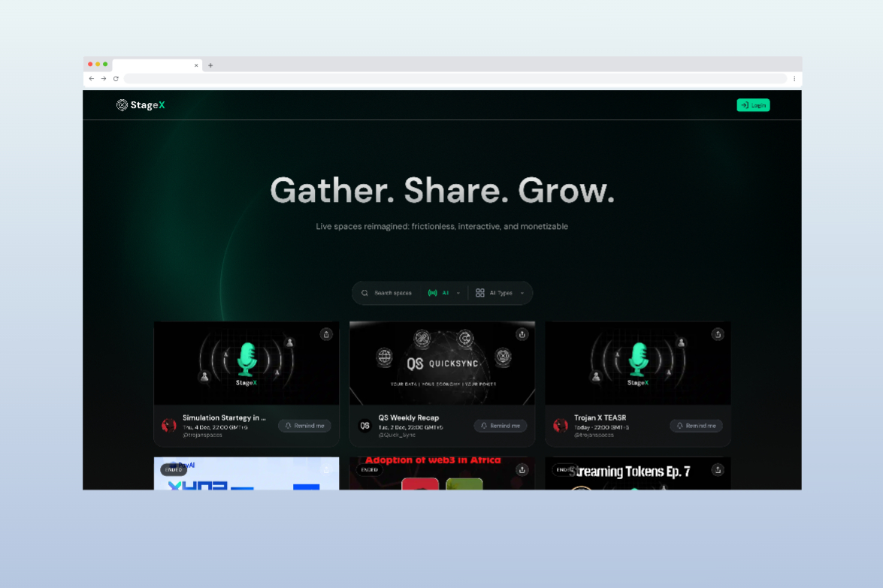Screen dimensions: 883x588
Task: Open the browser three-dot menu
Action: point(794,79)
